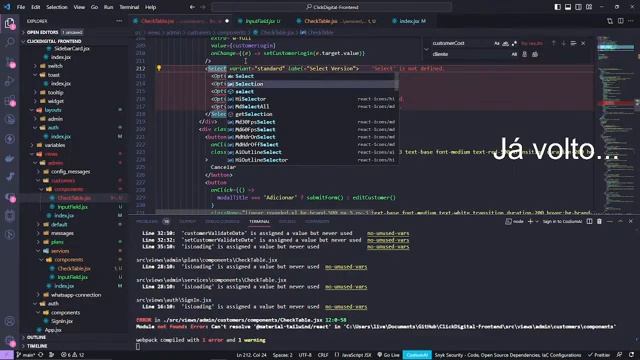Go to next match in find widget
Viewport: 640px width, 360px height.
pyautogui.click(x=564, y=43)
